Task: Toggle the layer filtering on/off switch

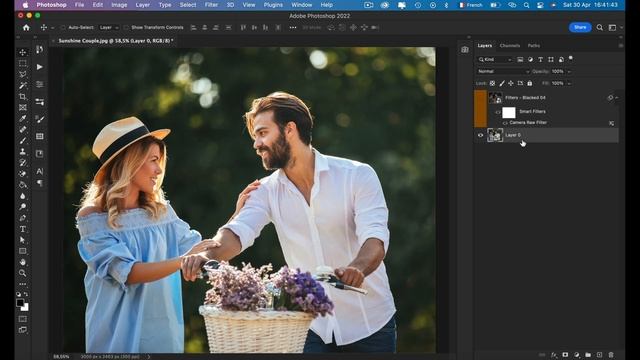Action: coord(571,59)
